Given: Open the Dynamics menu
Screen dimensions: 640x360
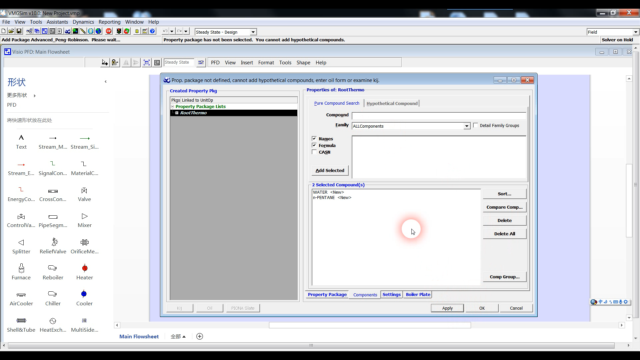Looking at the screenshot, I should (83, 22).
